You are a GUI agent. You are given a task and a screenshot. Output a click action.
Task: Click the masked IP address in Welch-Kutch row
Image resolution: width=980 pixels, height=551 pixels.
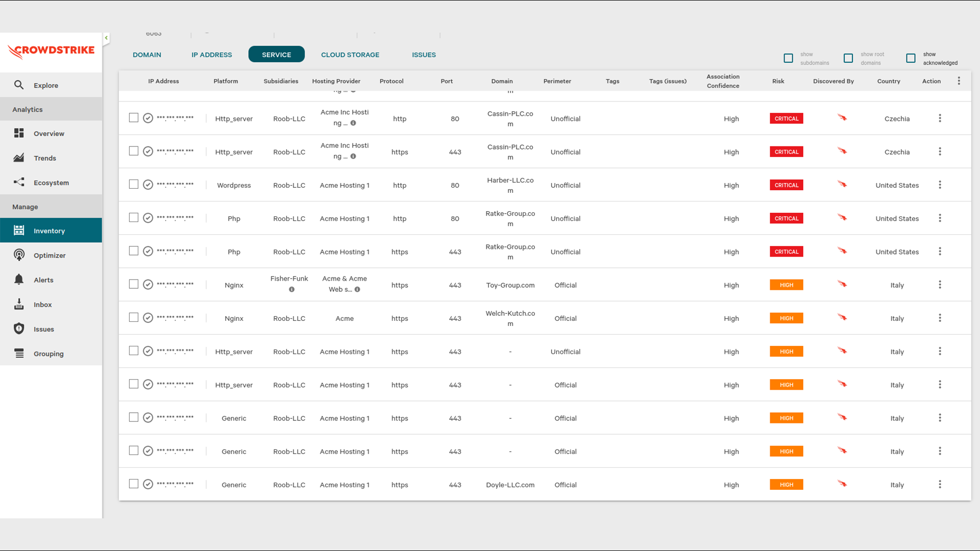coord(175,318)
